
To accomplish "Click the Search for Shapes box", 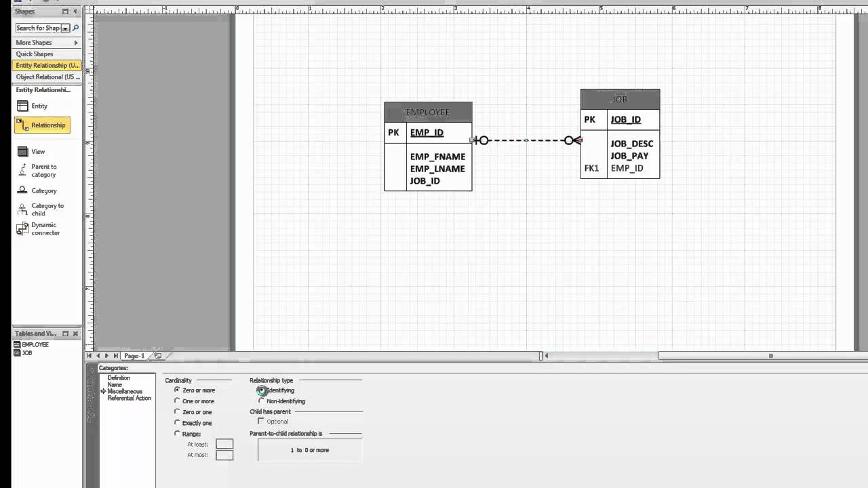I will coord(38,28).
